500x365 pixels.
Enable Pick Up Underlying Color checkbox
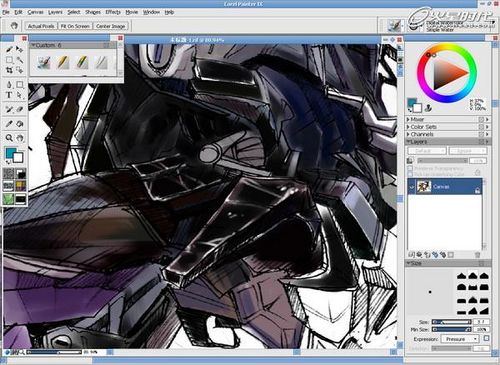410,174
